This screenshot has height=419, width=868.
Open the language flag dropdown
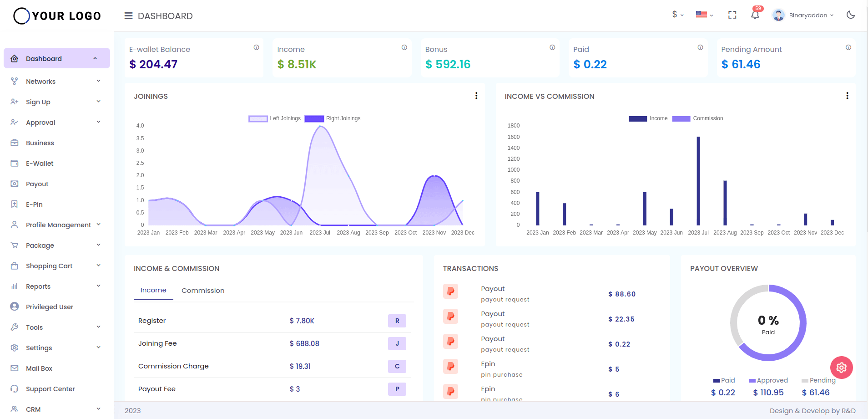704,15
